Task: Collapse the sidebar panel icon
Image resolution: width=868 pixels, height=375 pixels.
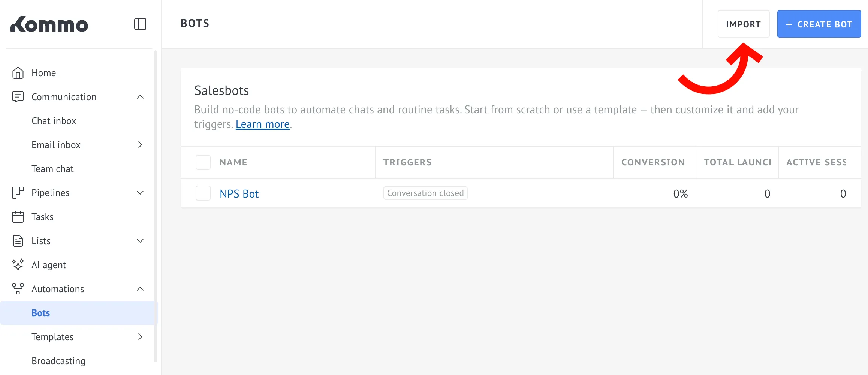Action: 140,24
